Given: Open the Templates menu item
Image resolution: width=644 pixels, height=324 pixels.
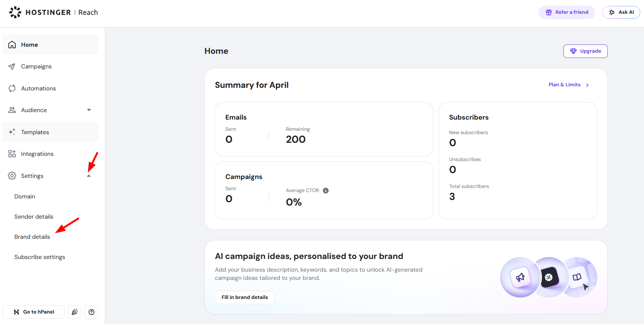Looking at the screenshot, I should click(x=35, y=132).
